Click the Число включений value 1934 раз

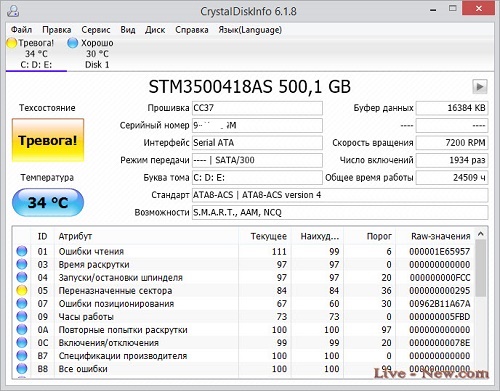452,160
